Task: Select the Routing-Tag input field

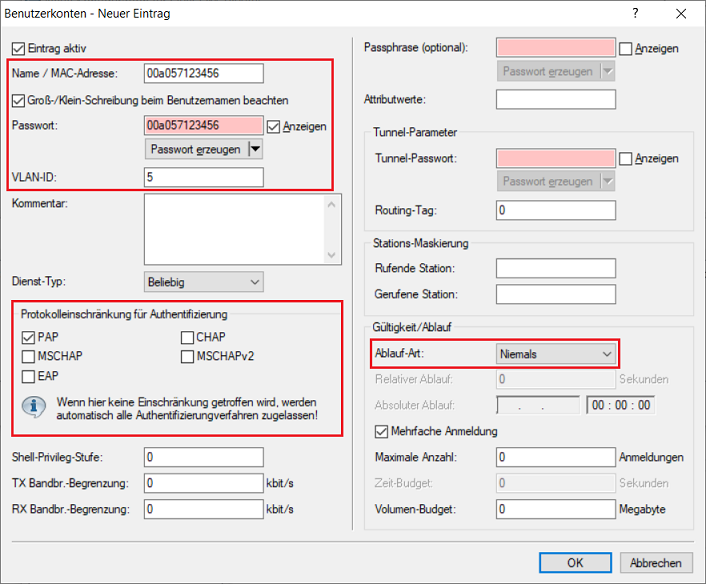Action: pyautogui.click(x=555, y=210)
